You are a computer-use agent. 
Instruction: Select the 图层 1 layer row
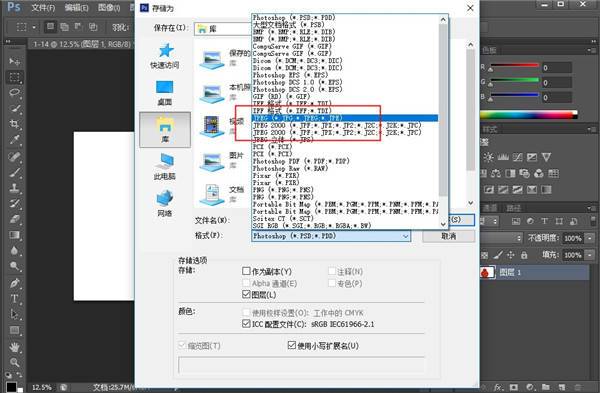pyautogui.click(x=535, y=272)
